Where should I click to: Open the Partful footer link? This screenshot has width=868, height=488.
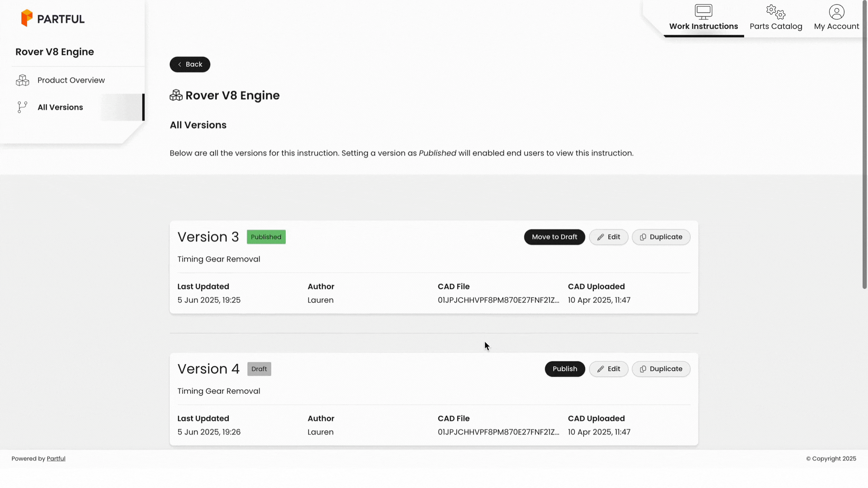[x=56, y=459]
